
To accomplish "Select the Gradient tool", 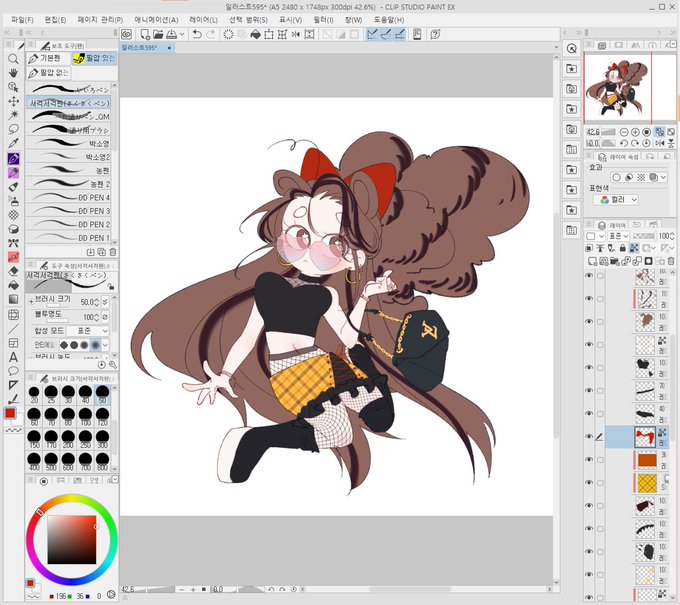I will coord(13,299).
